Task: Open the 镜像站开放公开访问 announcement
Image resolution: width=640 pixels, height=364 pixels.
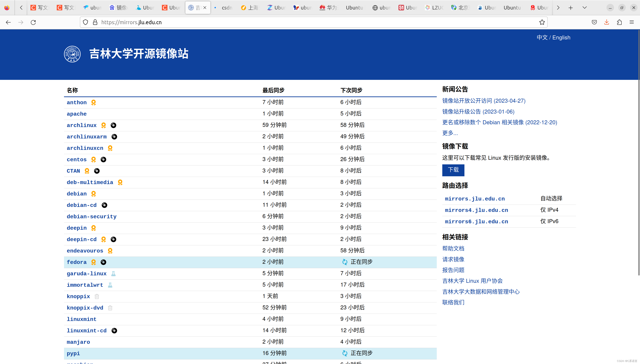Action: tap(484, 101)
